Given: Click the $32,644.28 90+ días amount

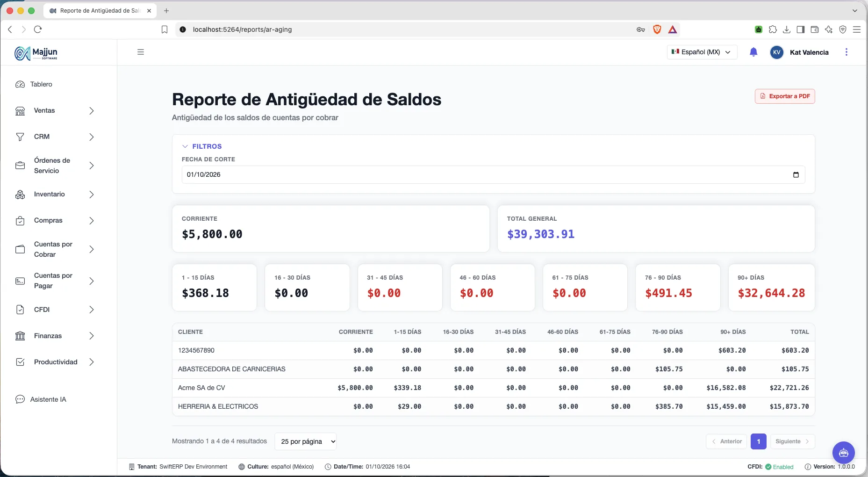Looking at the screenshot, I should click(771, 293).
